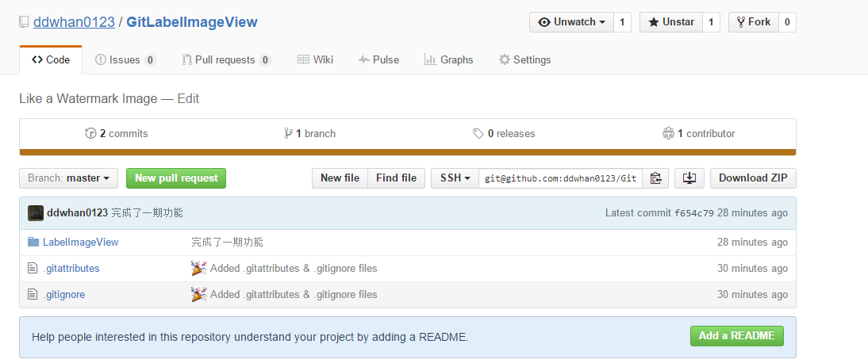The height and width of the screenshot is (363, 868).
Task: Click the clone in Desktop icon button
Action: [x=689, y=178]
